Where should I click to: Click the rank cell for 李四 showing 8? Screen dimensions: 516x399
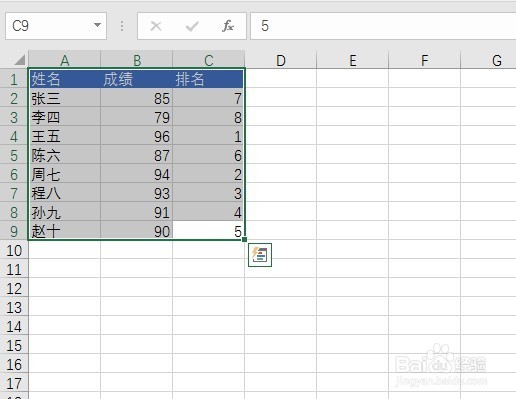click(209, 117)
